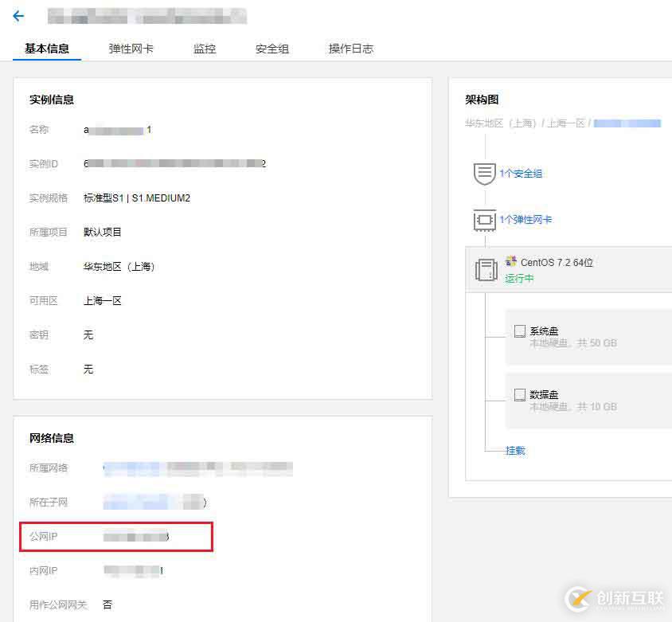Switch to the 弹性网卡 tab
The image size is (672, 622).
point(131,49)
